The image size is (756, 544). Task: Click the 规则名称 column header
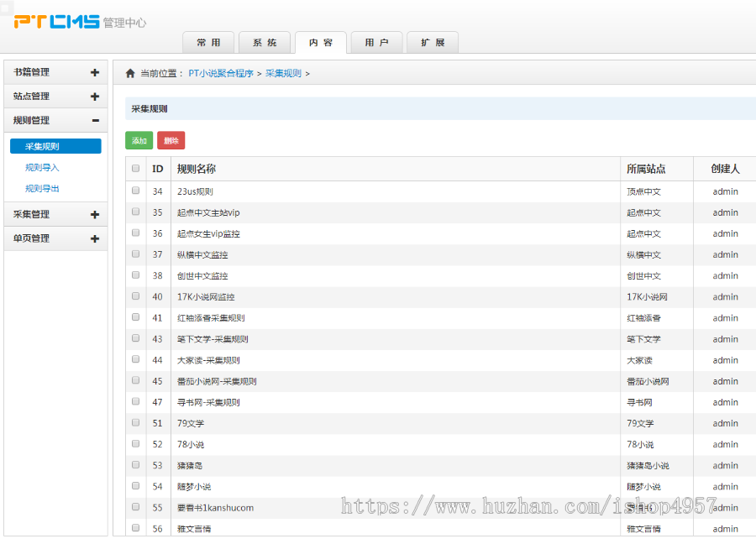(197, 169)
